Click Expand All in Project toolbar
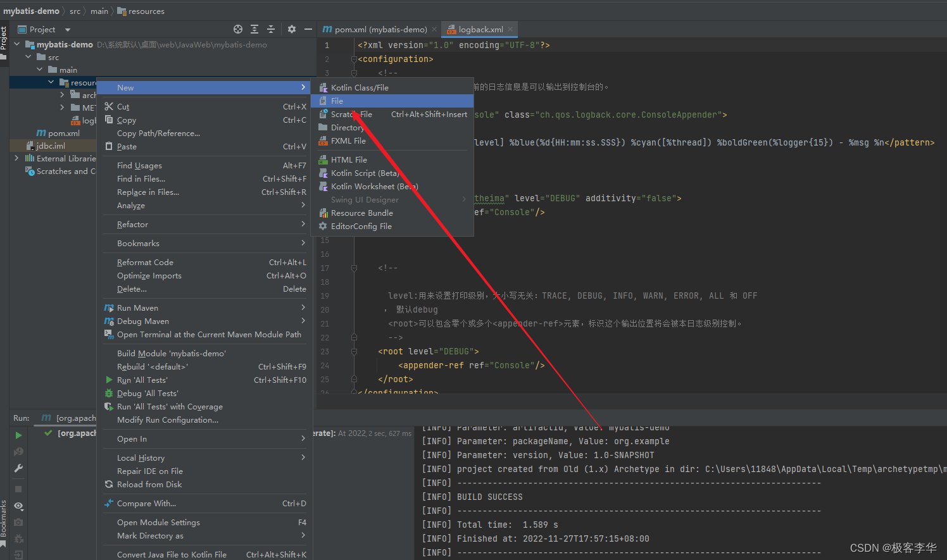 click(254, 29)
